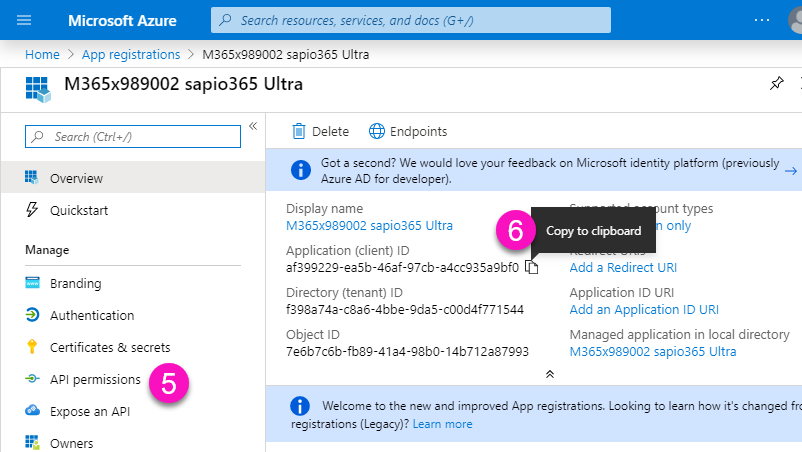Screen dimensions: 802x452
Task: Click the Learn more link
Action: tap(442, 424)
